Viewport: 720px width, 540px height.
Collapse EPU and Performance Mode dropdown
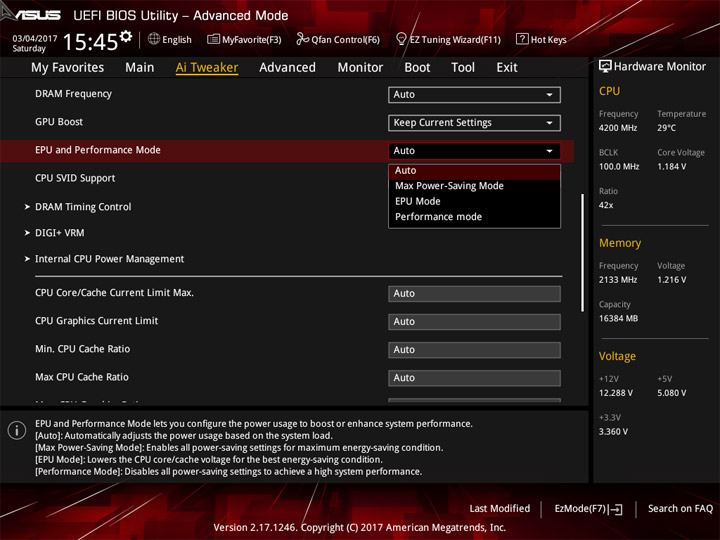pos(474,151)
